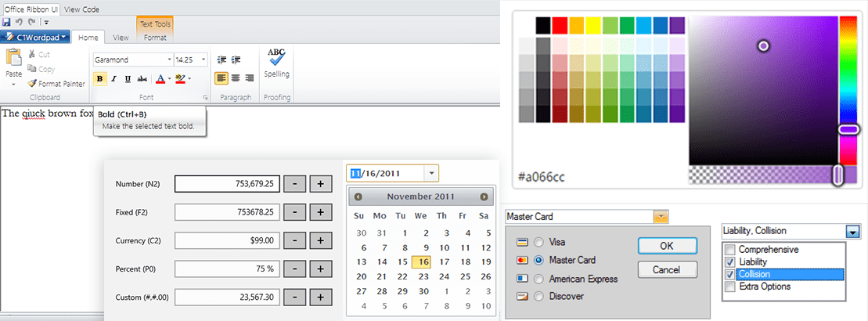The width and height of the screenshot is (868, 321).
Task: Select the Visa radio button
Action: (x=538, y=242)
